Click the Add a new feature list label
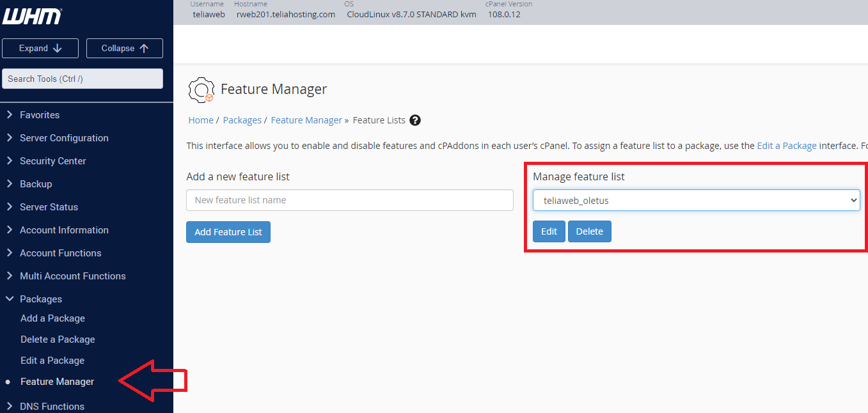 point(238,176)
